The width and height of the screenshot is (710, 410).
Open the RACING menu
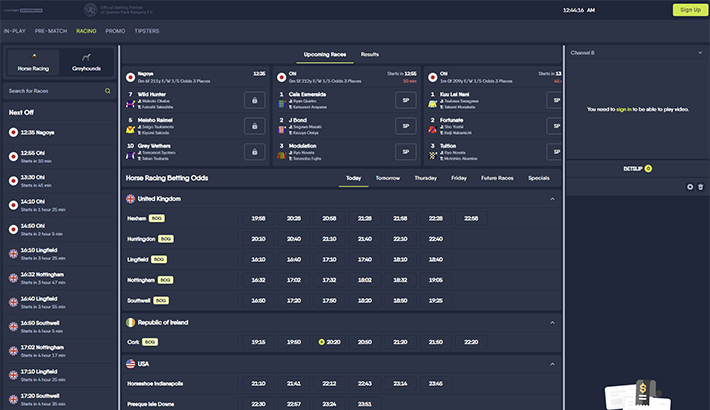pos(86,31)
